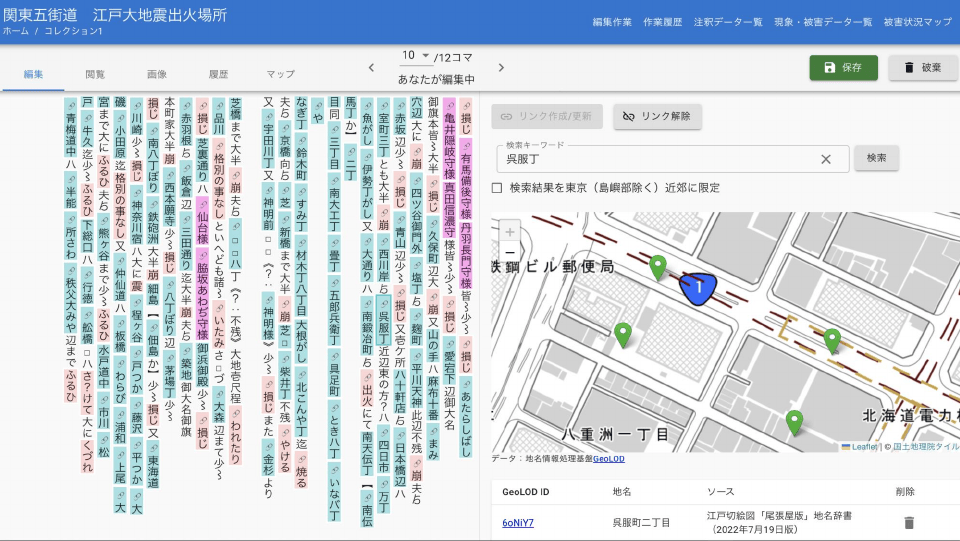Open the GeoLOD data source link
This screenshot has width=960, height=541.
pyautogui.click(x=609, y=459)
